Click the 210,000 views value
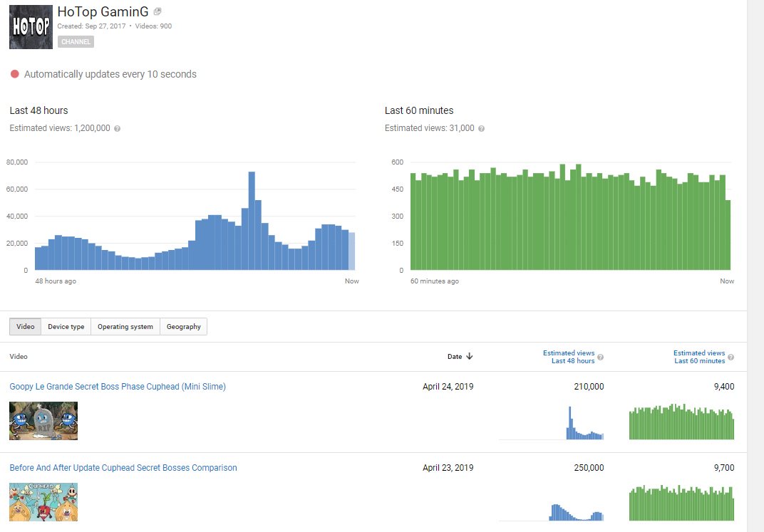Image resolution: width=764 pixels, height=532 pixels. coord(589,387)
